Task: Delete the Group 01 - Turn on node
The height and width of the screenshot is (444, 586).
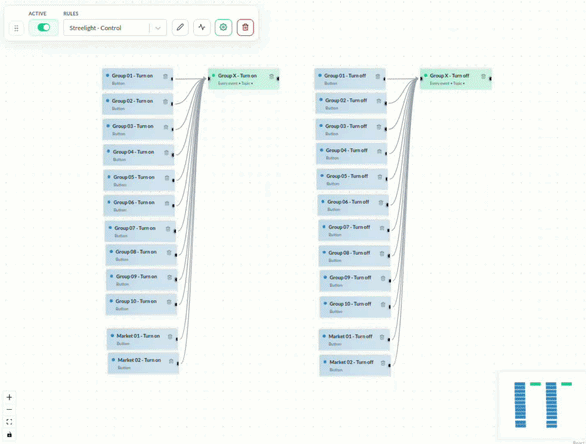Action: click(x=165, y=76)
